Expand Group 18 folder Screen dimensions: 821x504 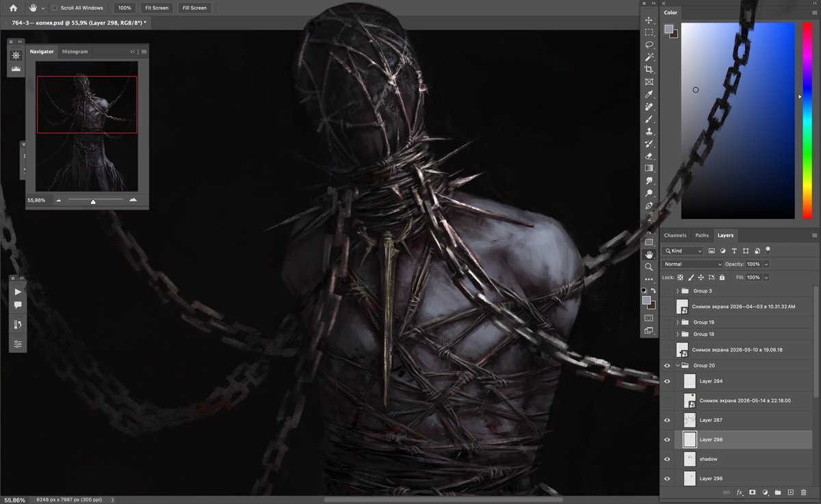678,334
